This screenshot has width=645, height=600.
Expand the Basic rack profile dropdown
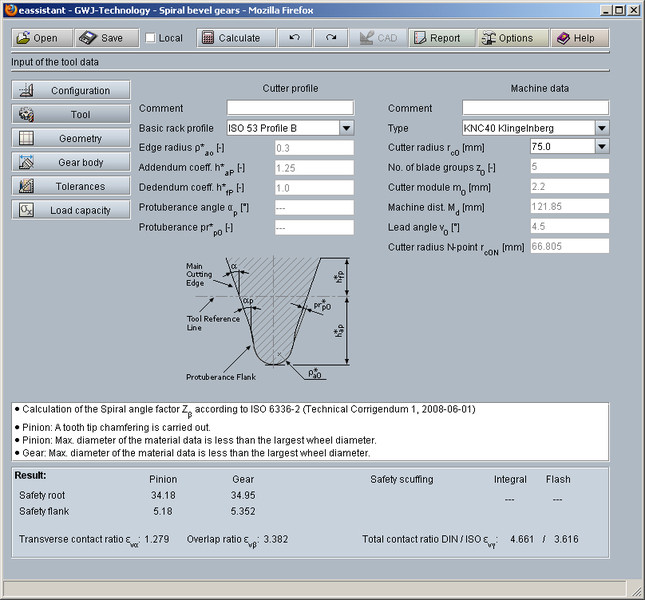pos(346,128)
